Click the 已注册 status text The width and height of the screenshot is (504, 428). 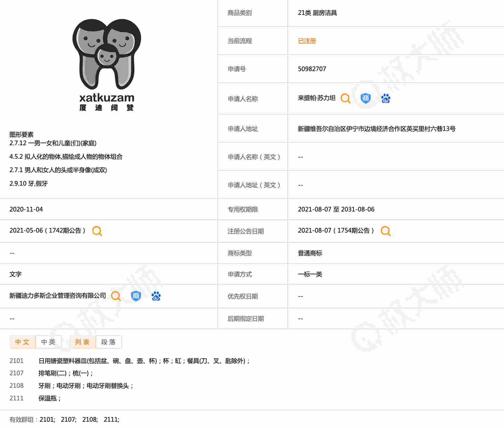[x=307, y=41]
